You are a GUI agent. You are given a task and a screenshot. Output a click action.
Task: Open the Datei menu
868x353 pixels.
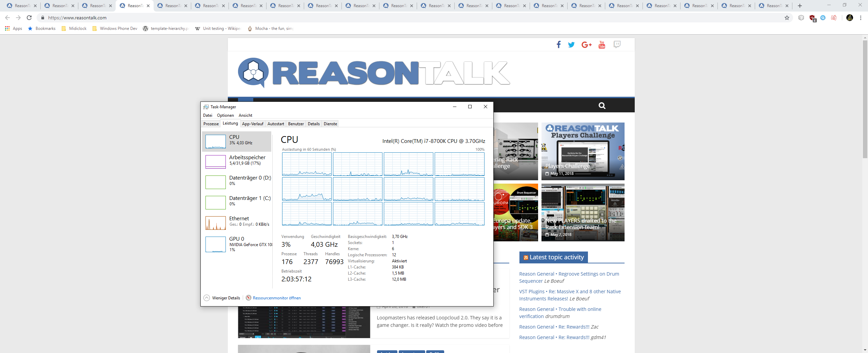tap(208, 115)
